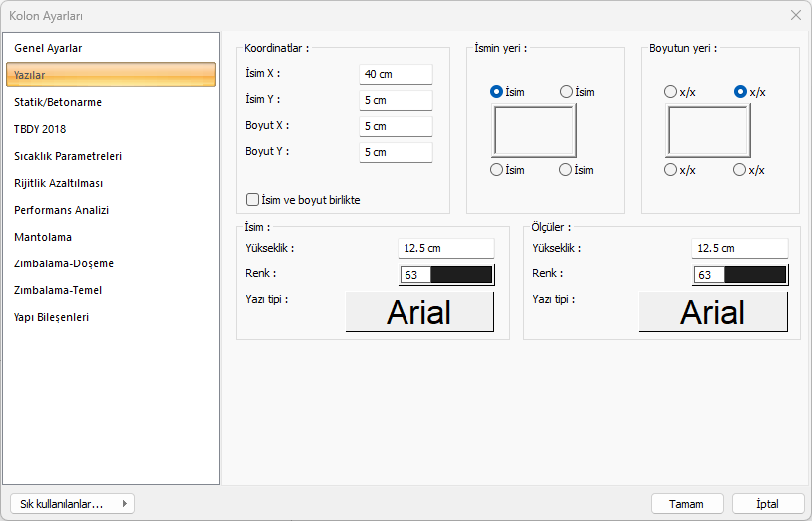The image size is (812, 521).
Task: Click the Tamam button
Action: 687,504
